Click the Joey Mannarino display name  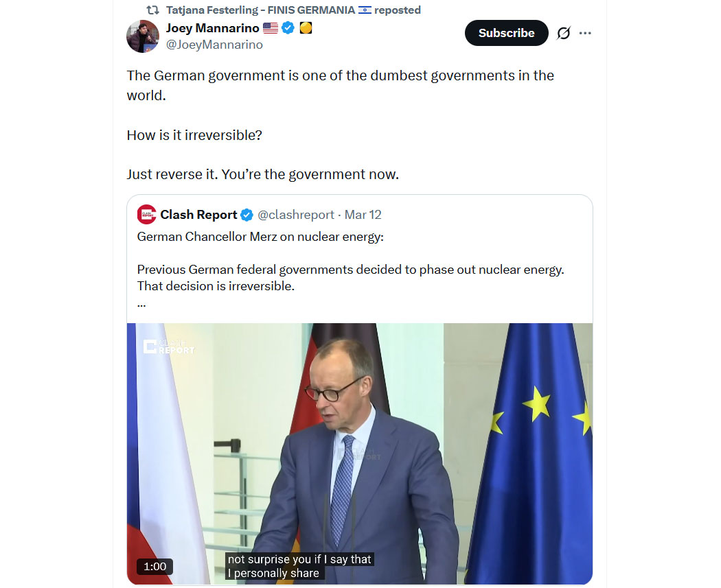click(212, 28)
